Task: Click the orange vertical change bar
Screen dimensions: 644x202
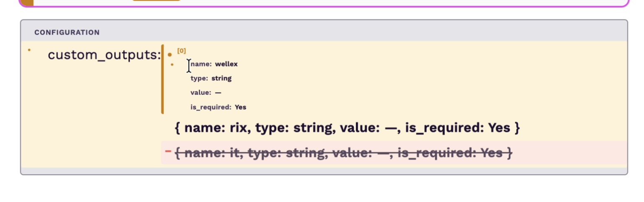Action: click(162, 79)
